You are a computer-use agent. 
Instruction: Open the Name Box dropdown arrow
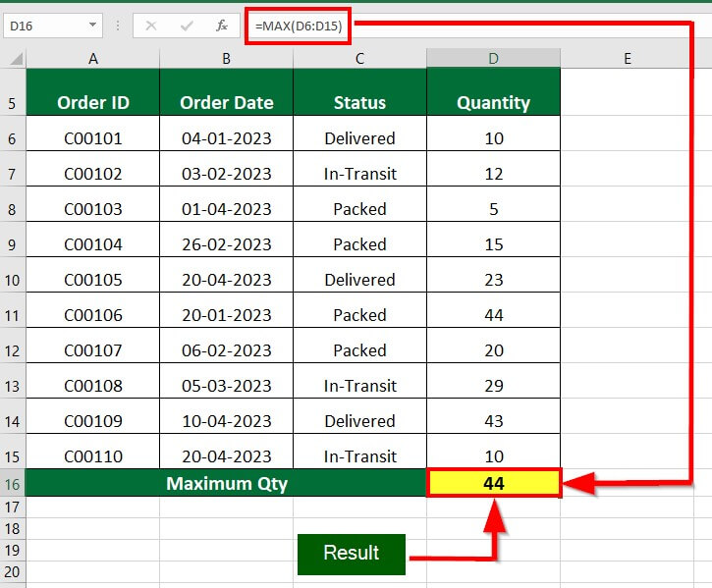92,25
